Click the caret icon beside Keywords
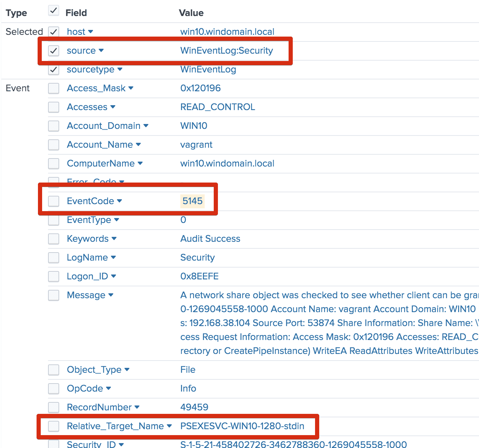Viewport: 479px width, 448px height. tap(114, 239)
